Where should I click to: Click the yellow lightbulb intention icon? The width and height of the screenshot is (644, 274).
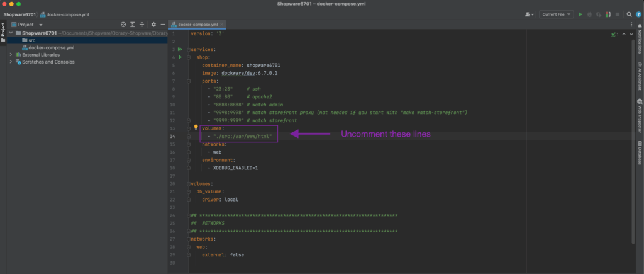pyautogui.click(x=196, y=127)
